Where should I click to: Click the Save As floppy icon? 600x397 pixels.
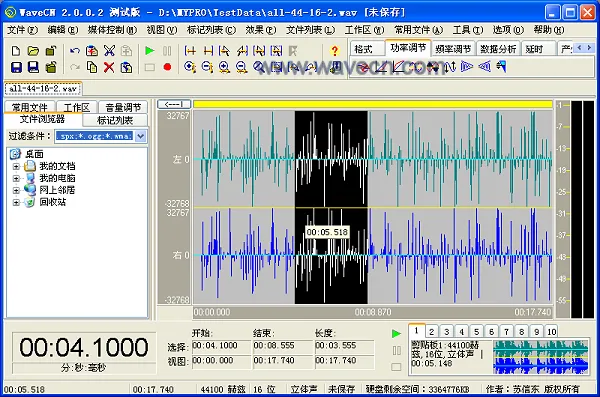coord(33,67)
